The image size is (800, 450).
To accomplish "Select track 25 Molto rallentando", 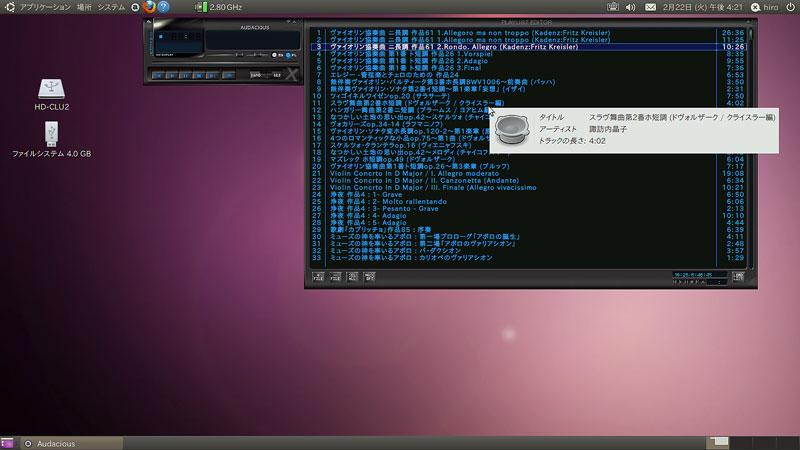I will 528,202.
